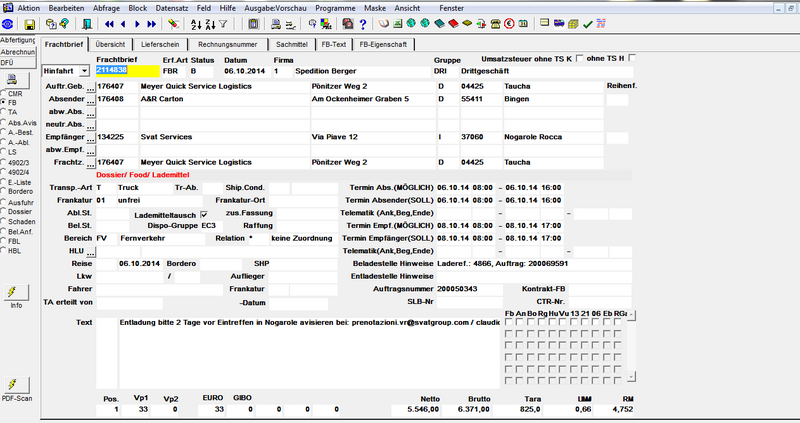Image resolution: width=800 pixels, height=423 pixels.
Task: Click the toolbar printer icon
Action: click(276, 24)
